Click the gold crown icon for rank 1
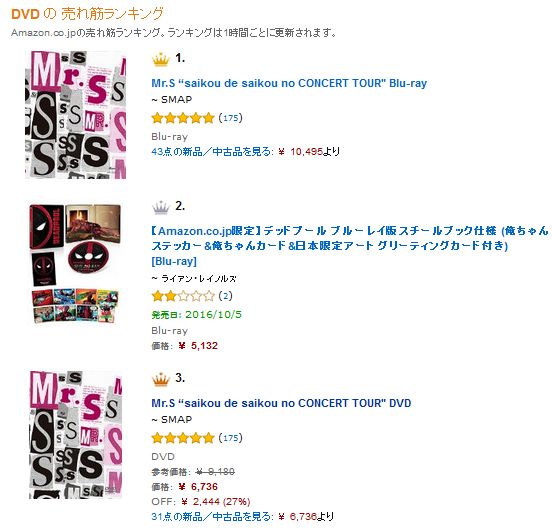The width and height of the screenshot is (552, 530). pos(161,59)
